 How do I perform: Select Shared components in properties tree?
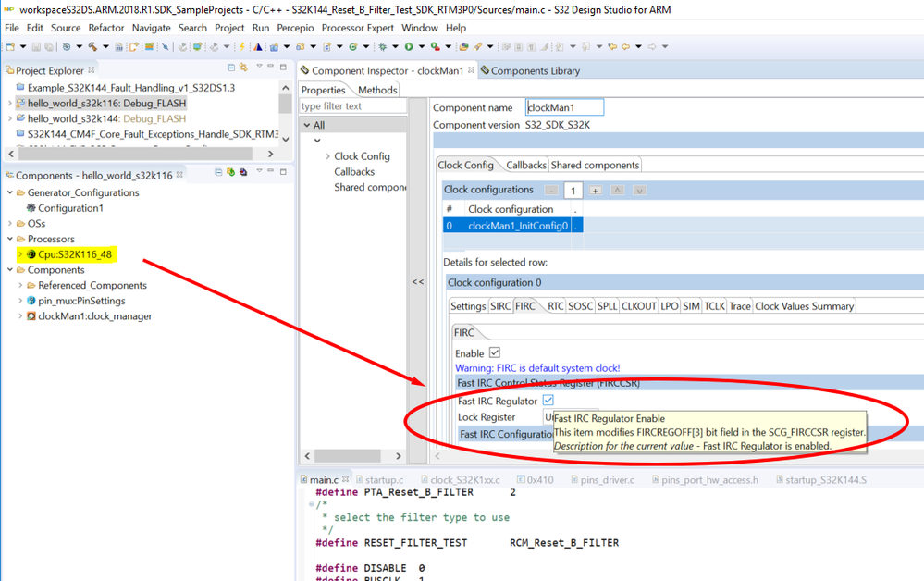[x=370, y=188]
